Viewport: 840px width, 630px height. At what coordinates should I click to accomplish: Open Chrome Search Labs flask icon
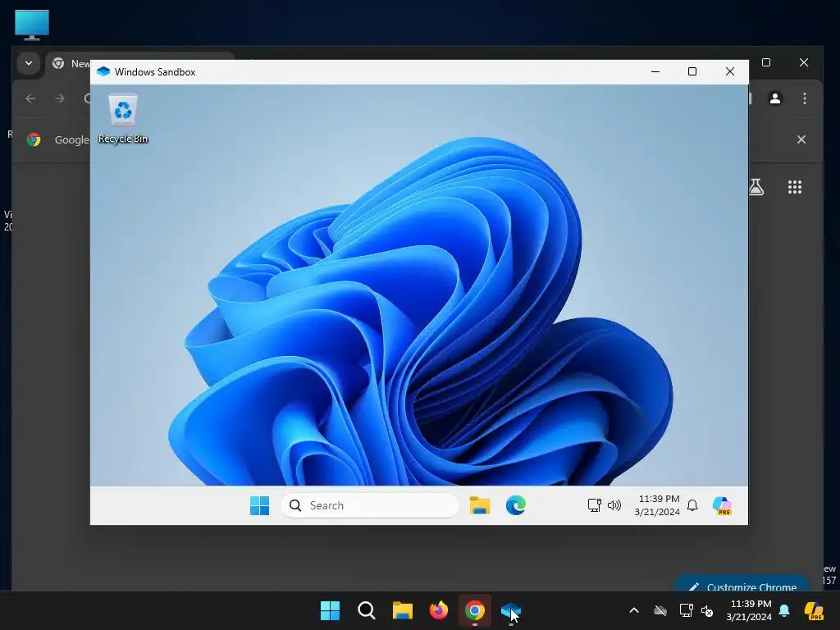pyautogui.click(x=756, y=187)
